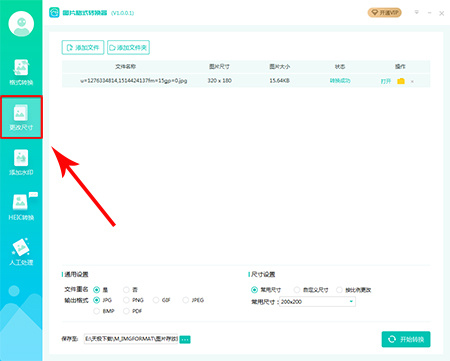Click the 图片大小 column header
This screenshot has height=361, width=450.
tap(279, 67)
